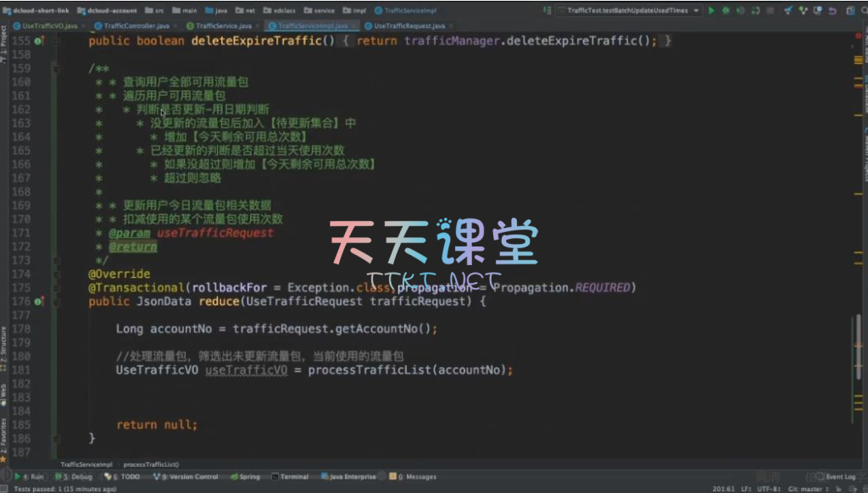
Task: Click the Debug bug icon in toolbar
Action: (725, 11)
